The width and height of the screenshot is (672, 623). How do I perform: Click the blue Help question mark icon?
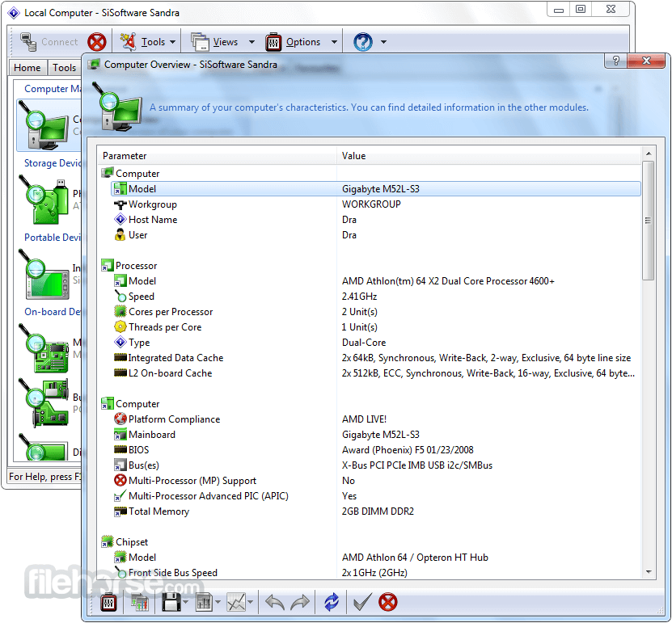click(x=363, y=42)
